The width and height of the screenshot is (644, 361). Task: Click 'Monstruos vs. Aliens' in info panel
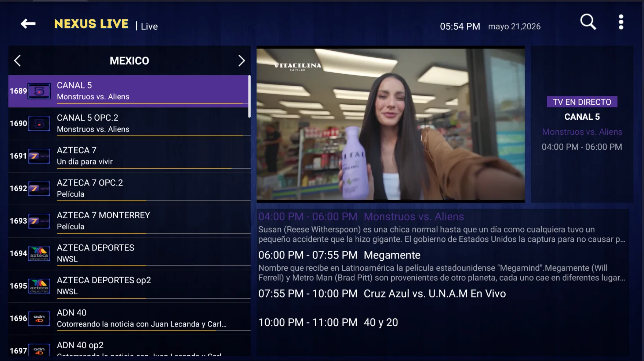click(582, 132)
